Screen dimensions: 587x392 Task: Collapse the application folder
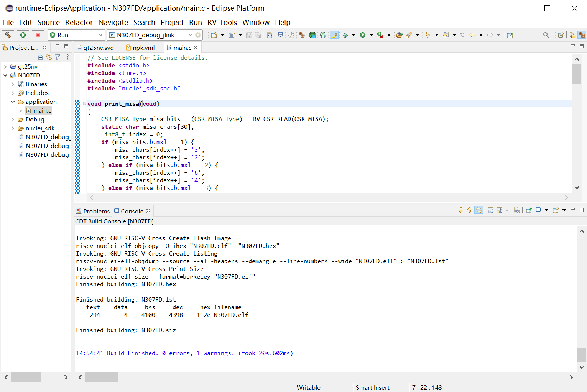click(x=13, y=102)
